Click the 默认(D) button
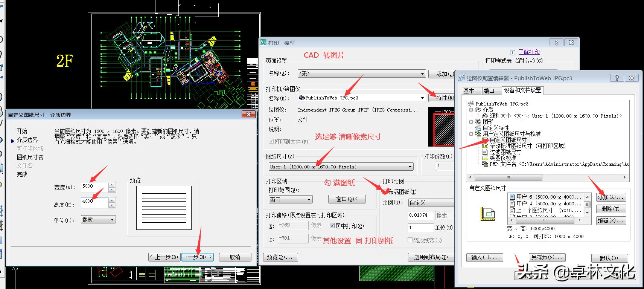 pos(609,258)
